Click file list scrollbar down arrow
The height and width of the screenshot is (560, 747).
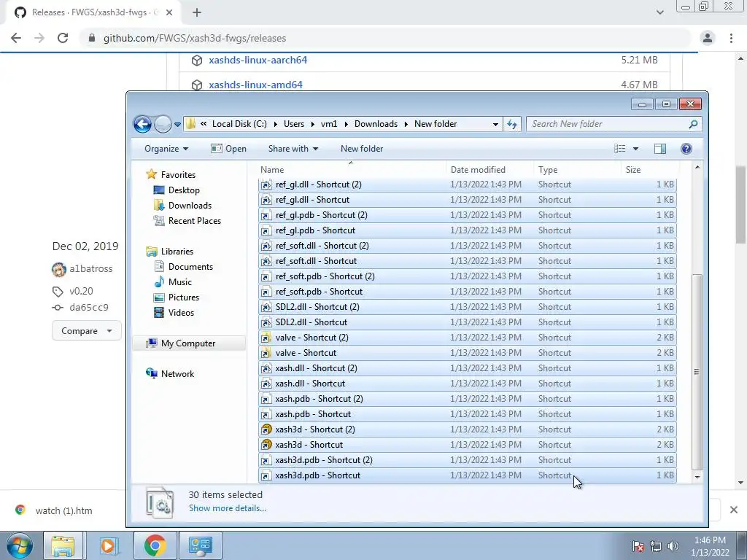point(697,477)
